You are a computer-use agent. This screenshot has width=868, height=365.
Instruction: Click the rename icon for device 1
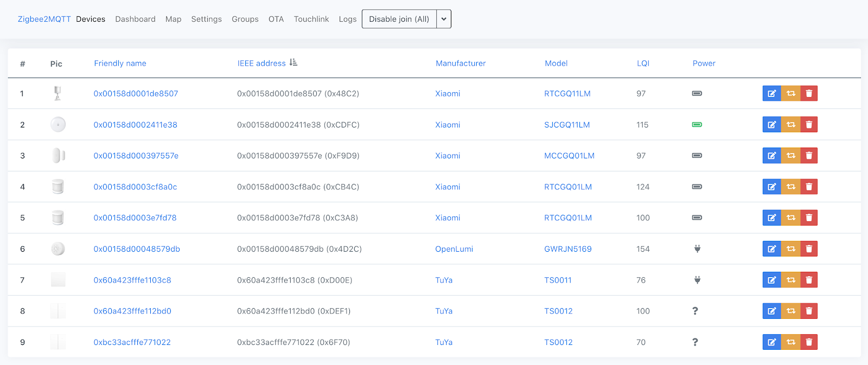tap(771, 93)
